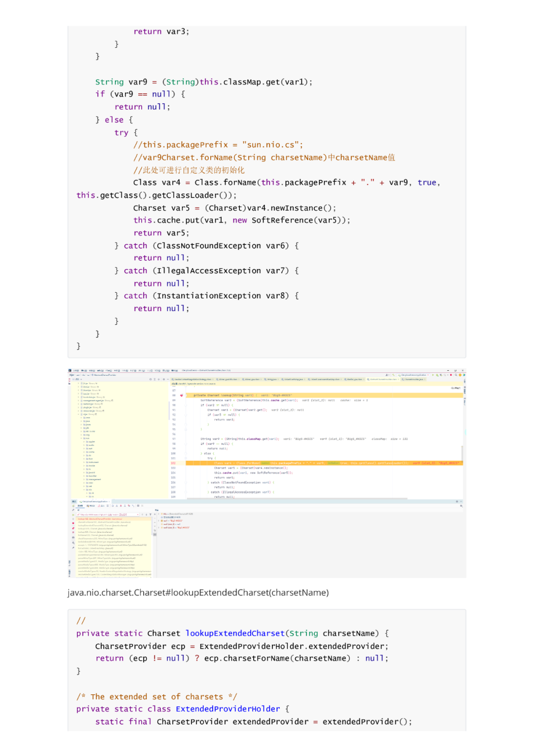Click 'Class var4 = Class.forName' line

286,183
